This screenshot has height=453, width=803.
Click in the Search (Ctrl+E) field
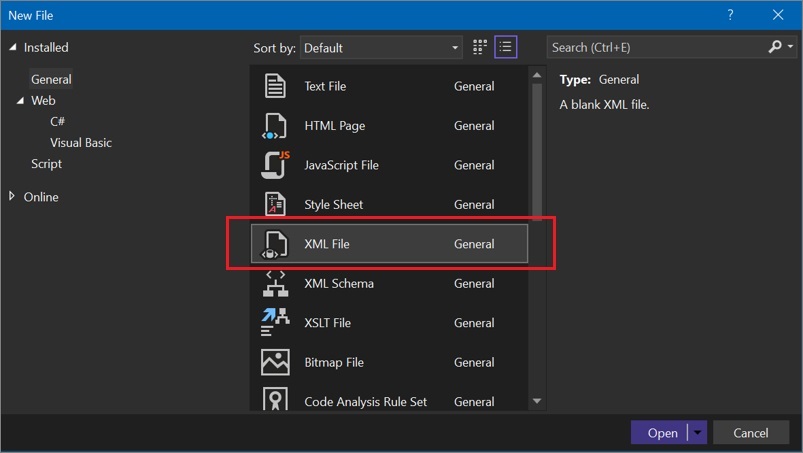[657, 47]
